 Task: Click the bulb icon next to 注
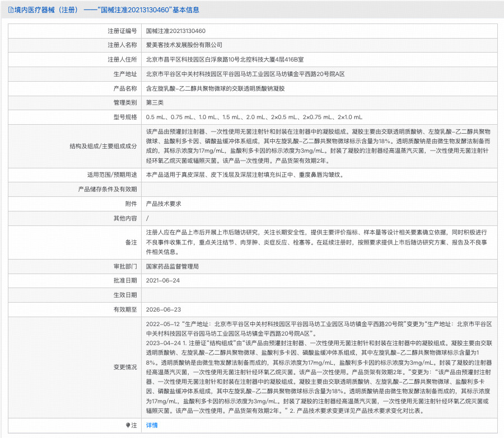point(128,425)
